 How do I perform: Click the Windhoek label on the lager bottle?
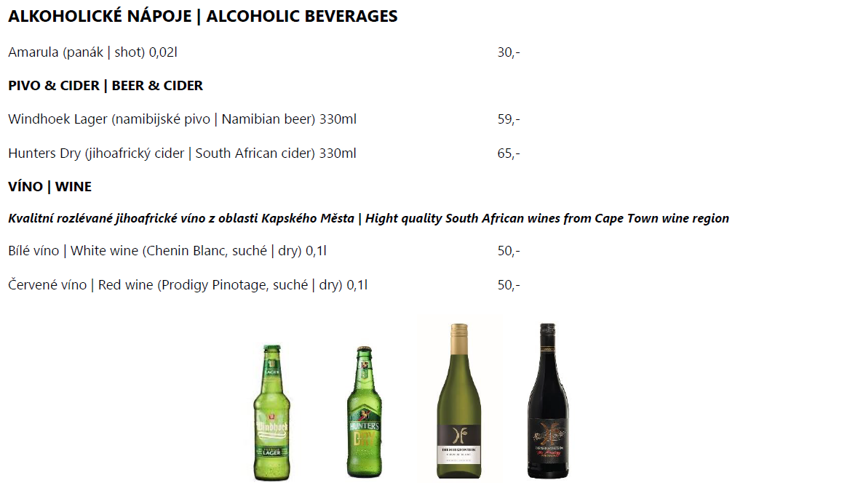(x=271, y=427)
